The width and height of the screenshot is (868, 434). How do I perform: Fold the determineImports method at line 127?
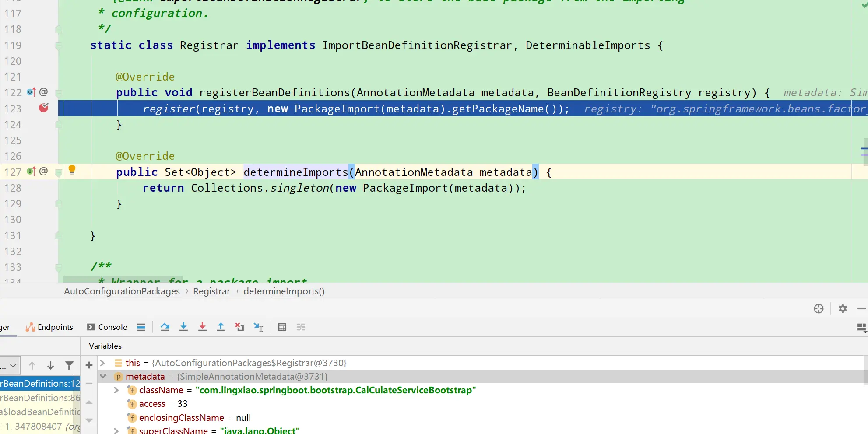pos(59,172)
